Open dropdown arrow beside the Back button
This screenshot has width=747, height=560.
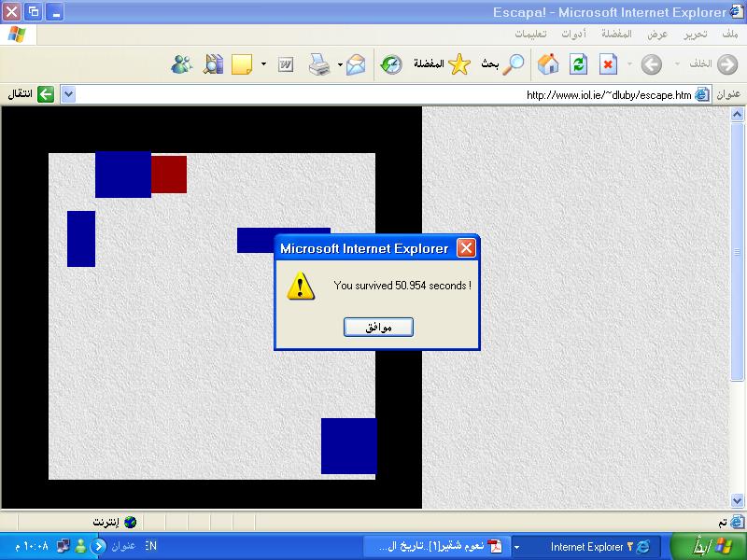click(x=676, y=64)
